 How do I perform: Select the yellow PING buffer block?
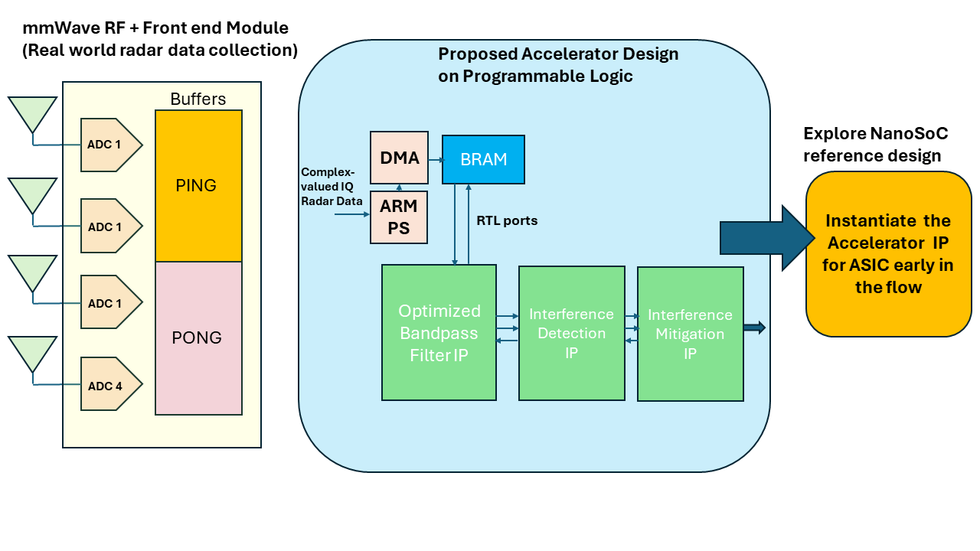pyautogui.click(x=198, y=186)
